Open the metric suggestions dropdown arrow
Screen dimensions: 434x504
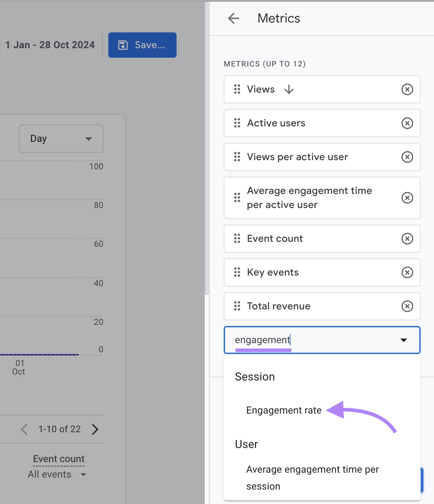(403, 340)
